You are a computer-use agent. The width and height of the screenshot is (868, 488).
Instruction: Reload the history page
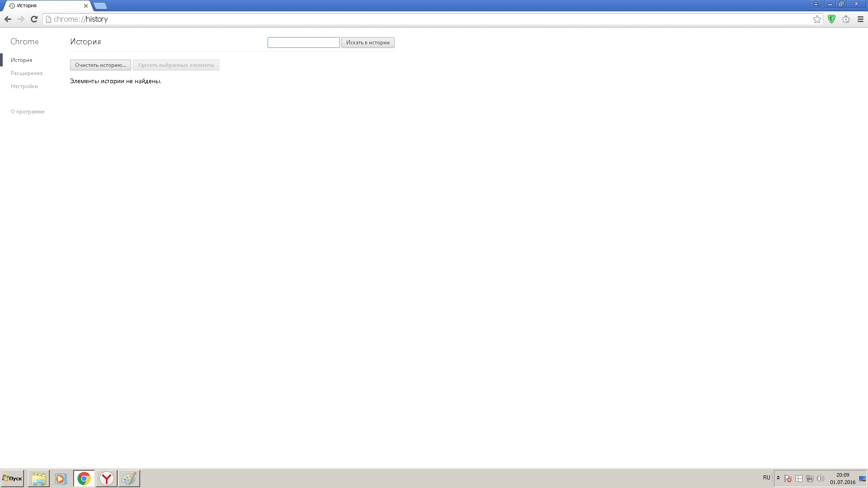[x=34, y=19]
